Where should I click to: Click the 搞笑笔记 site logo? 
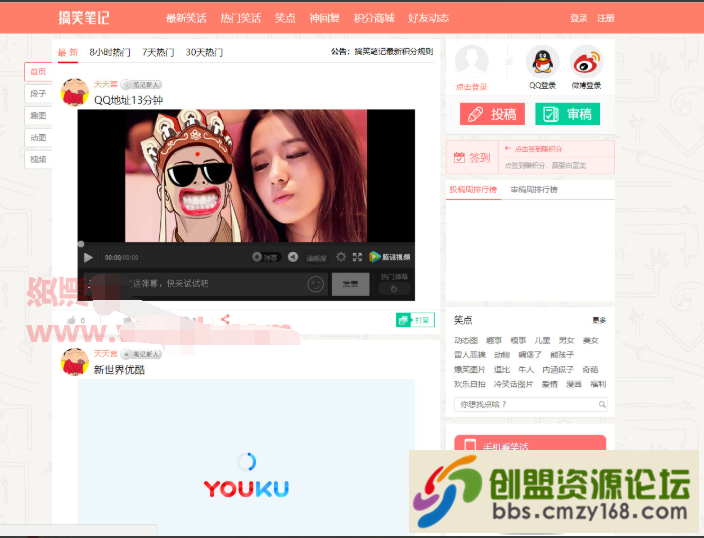[x=84, y=18]
